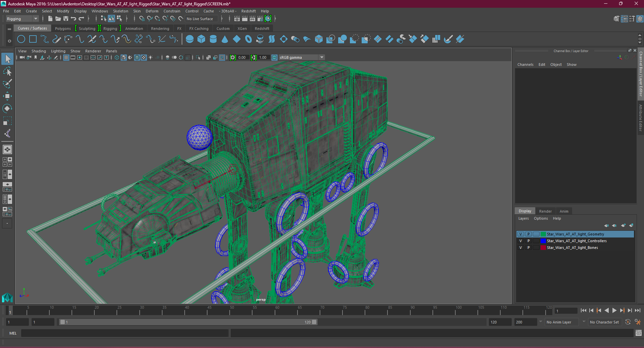The height and width of the screenshot is (348, 644).
Task: Activate the Select tool in toolbox
Action: tap(7, 59)
